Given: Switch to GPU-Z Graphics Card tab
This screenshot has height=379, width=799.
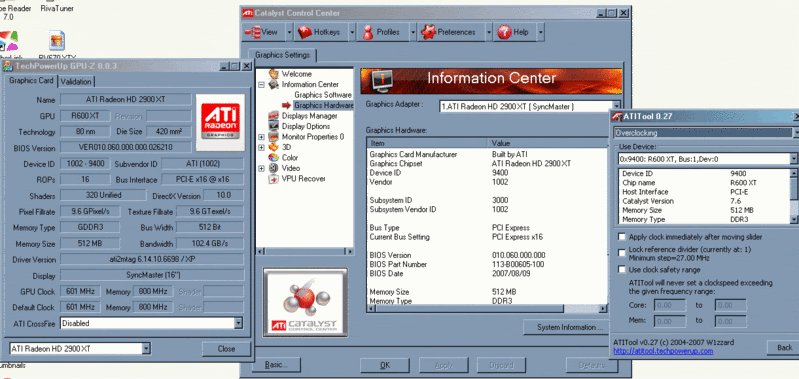Looking at the screenshot, I should [x=31, y=80].
